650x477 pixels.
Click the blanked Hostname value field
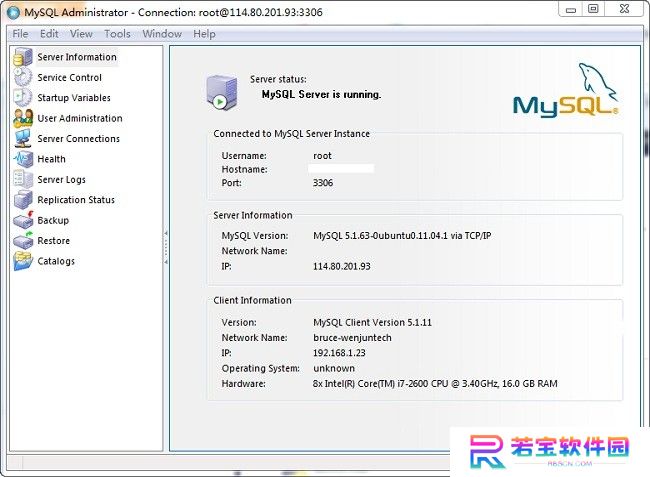pos(341,169)
